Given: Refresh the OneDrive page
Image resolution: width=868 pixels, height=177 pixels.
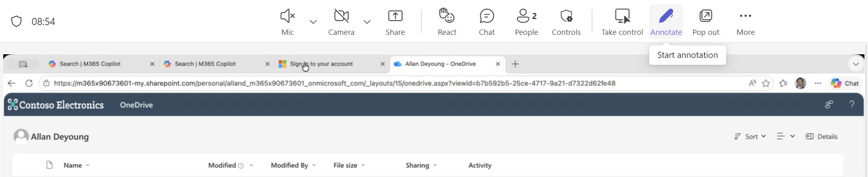Looking at the screenshot, I should [29, 83].
